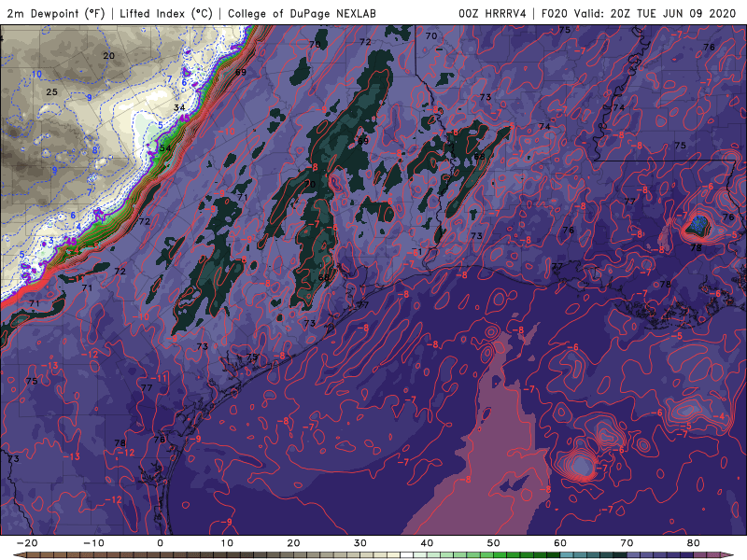Click the 20 label on color scale

(x=293, y=543)
